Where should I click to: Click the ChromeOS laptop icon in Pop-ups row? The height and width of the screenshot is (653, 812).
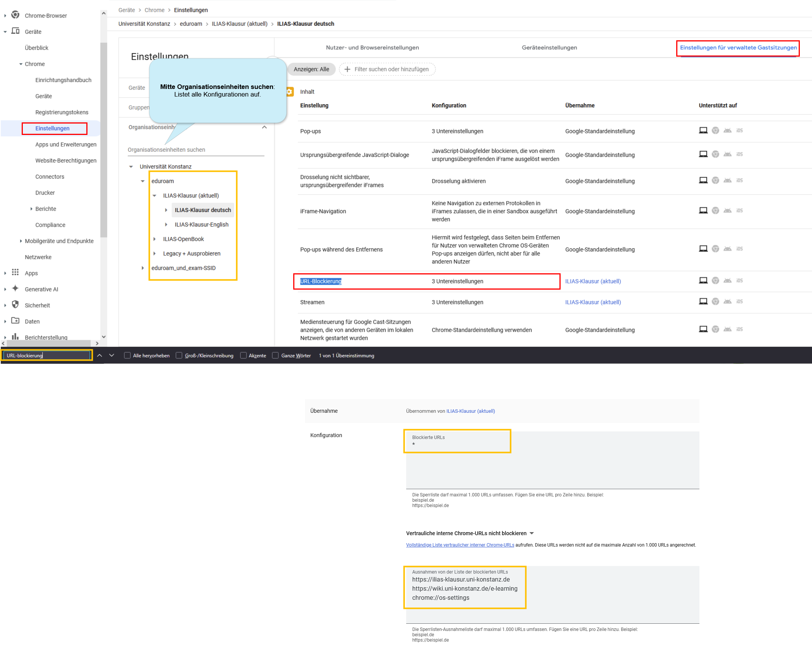click(703, 131)
